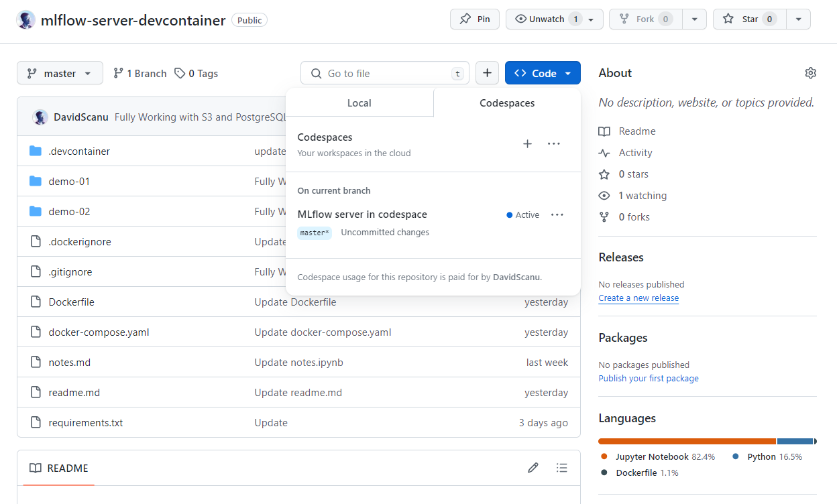
Task: Edit README with pencil icon
Action: tap(533, 468)
